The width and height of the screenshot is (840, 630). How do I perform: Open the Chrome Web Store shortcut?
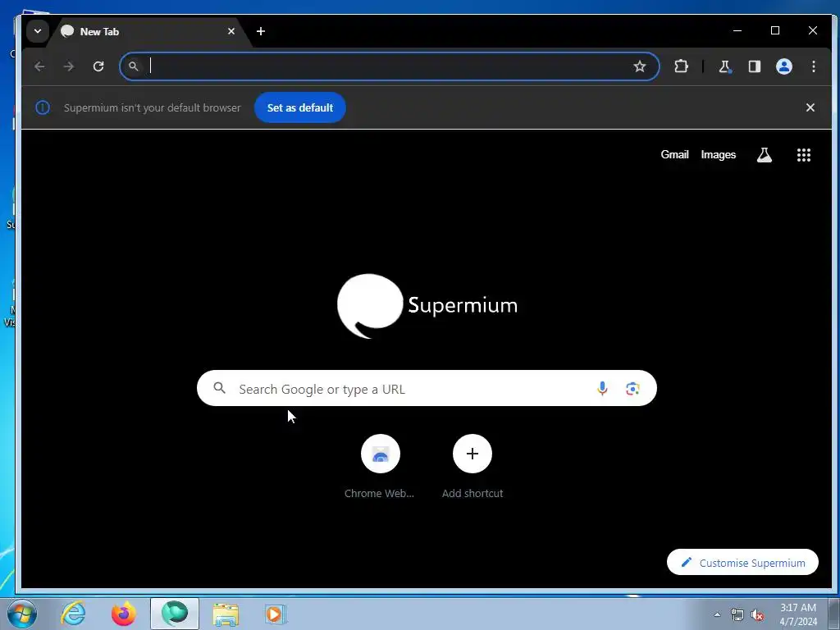(380, 467)
